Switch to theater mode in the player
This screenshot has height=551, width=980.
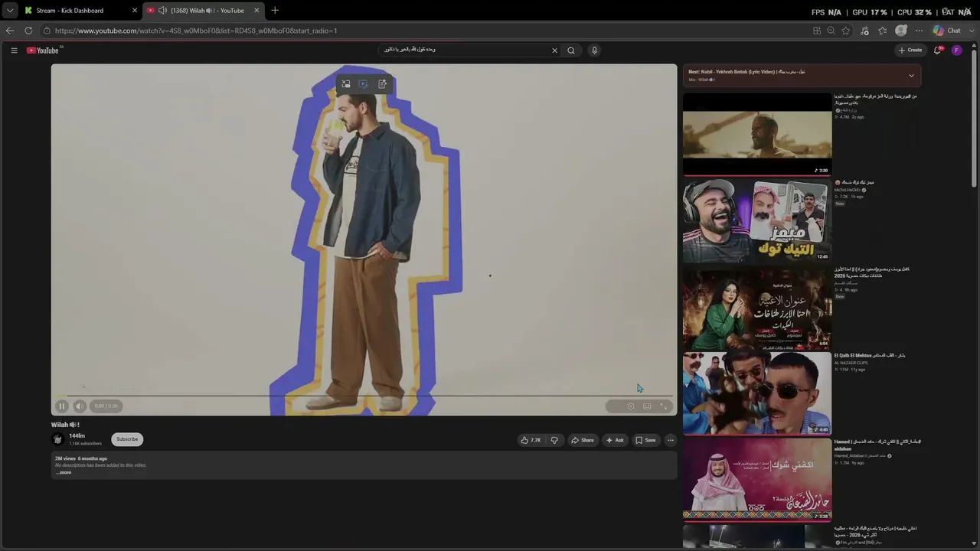(x=647, y=406)
